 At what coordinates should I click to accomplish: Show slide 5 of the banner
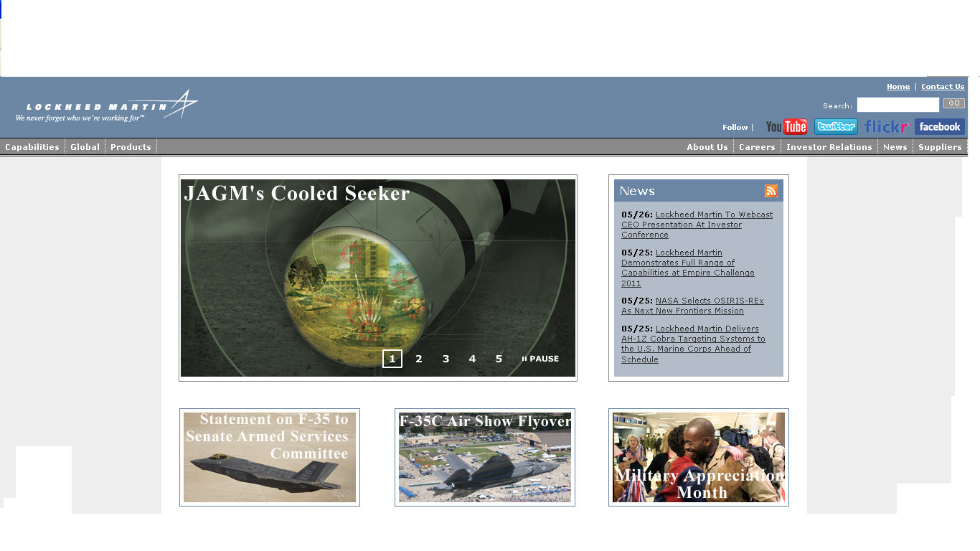[499, 359]
